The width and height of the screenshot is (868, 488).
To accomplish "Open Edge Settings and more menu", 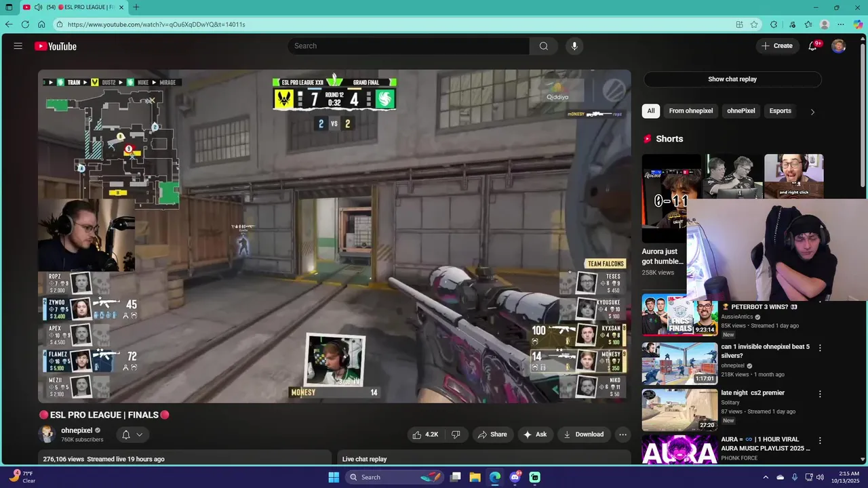I will (842, 24).
